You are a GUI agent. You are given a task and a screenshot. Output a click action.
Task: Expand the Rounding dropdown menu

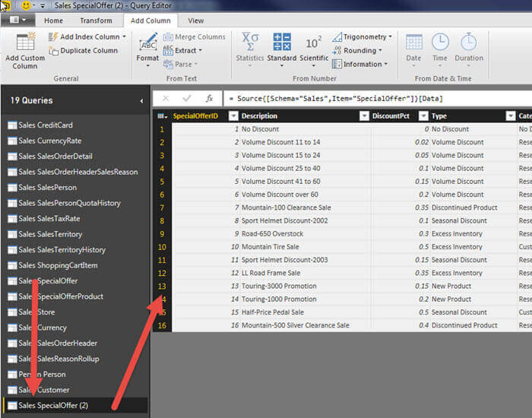point(381,51)
